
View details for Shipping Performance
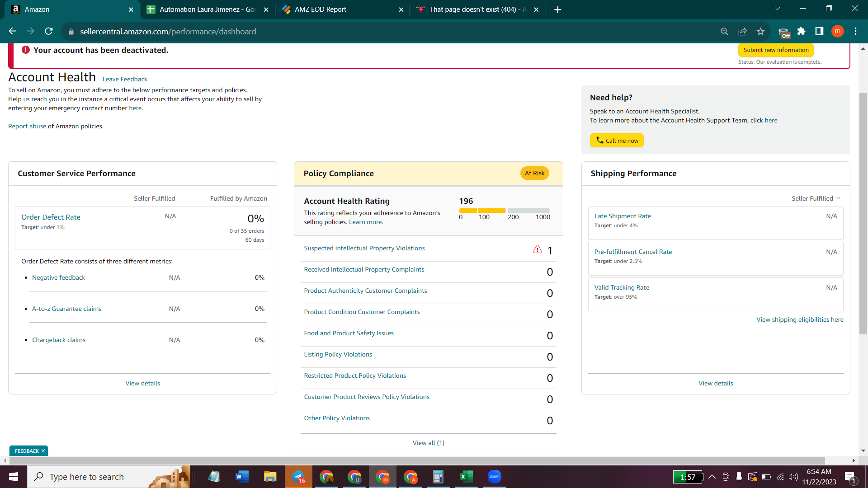(x=716, y=383)
